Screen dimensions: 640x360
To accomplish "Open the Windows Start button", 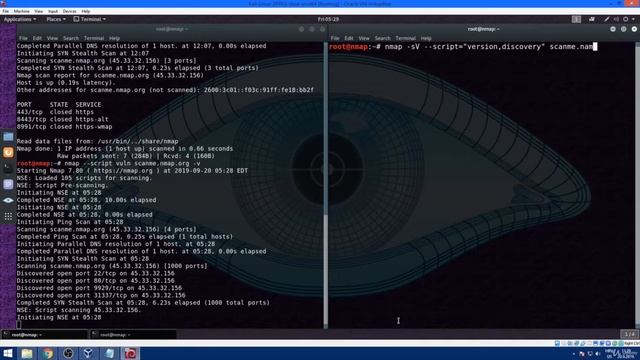I will click(7, 353).
